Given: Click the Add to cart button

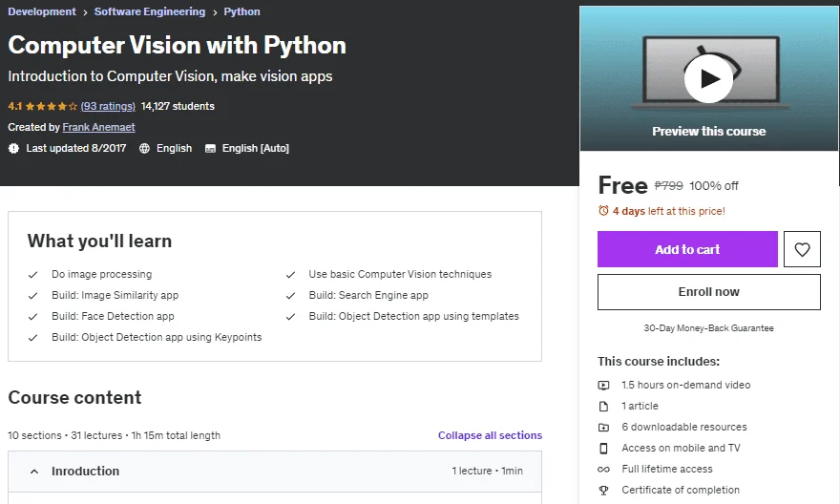Looking at the screenshot, I should [x=687, y=249].
